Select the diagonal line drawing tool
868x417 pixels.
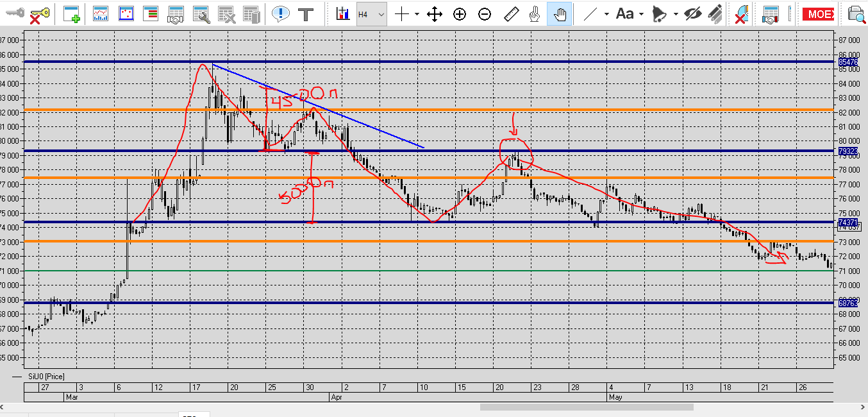click(592, 13)
